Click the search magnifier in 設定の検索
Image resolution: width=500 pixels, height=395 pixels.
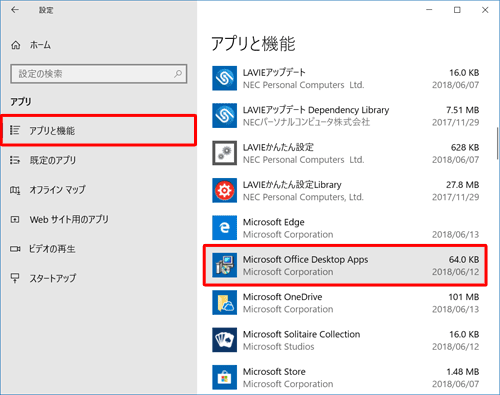(x=178, y=74)
